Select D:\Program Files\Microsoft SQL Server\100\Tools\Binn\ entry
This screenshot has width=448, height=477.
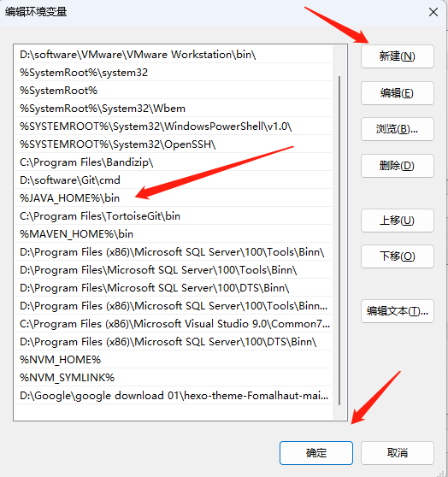pyautogui.click(x=174, y=270)
